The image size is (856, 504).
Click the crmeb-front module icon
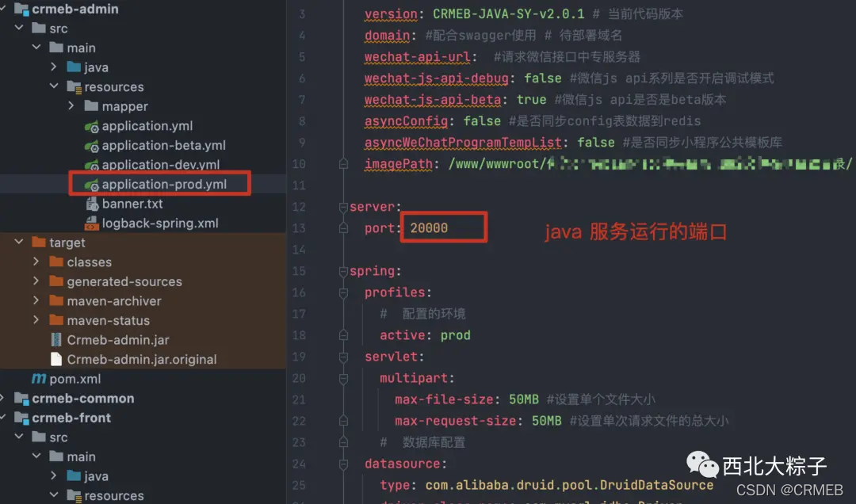(21, 418)
